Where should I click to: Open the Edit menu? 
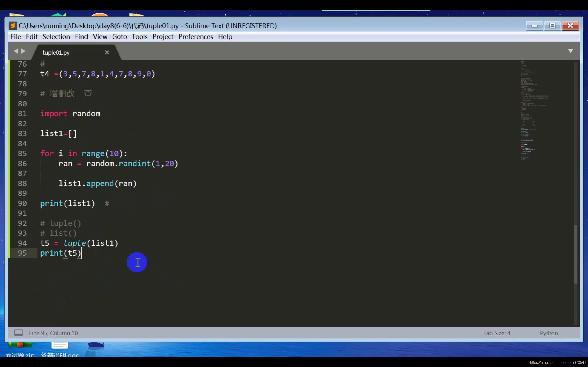[x=32, y=37]
